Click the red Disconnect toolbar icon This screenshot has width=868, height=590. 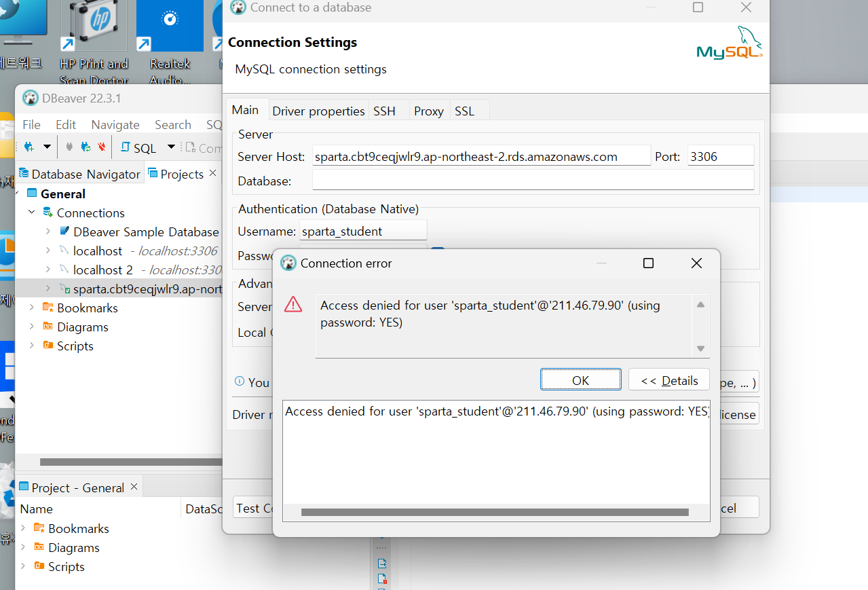102,147
